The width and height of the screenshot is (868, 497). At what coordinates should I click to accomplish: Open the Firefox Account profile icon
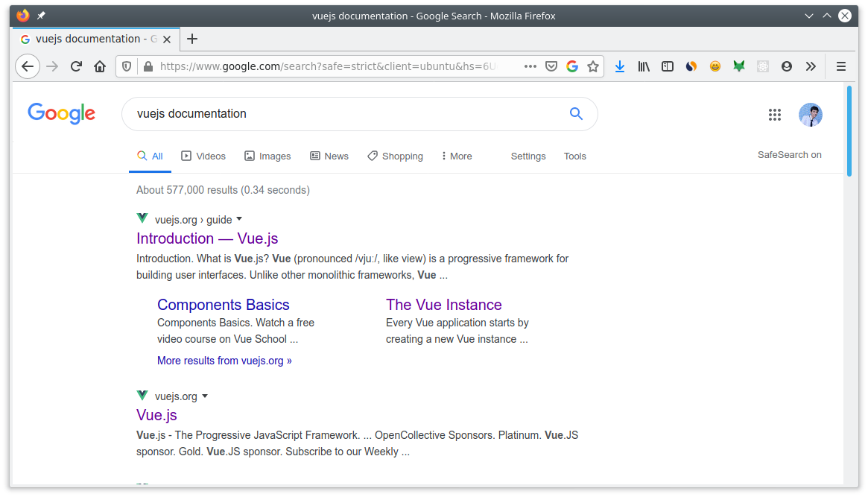(x=786, y=66)
